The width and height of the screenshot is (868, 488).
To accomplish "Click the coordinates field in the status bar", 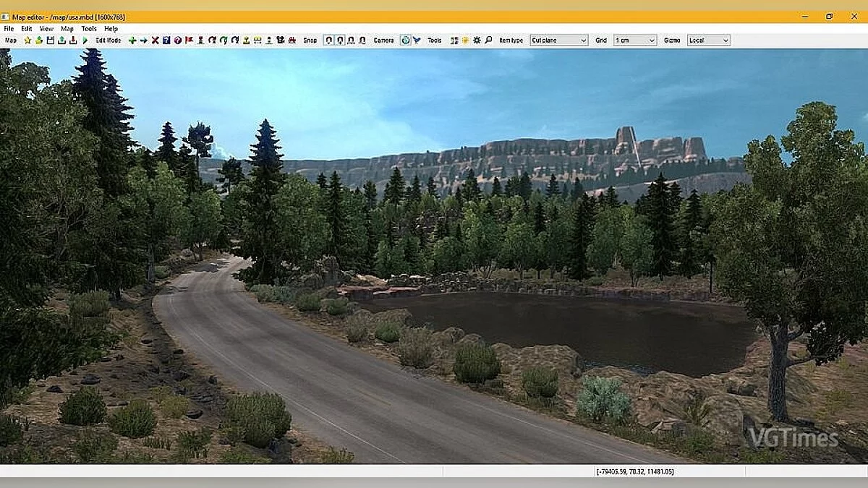I will pyautogui.click(x=633, y=471).
